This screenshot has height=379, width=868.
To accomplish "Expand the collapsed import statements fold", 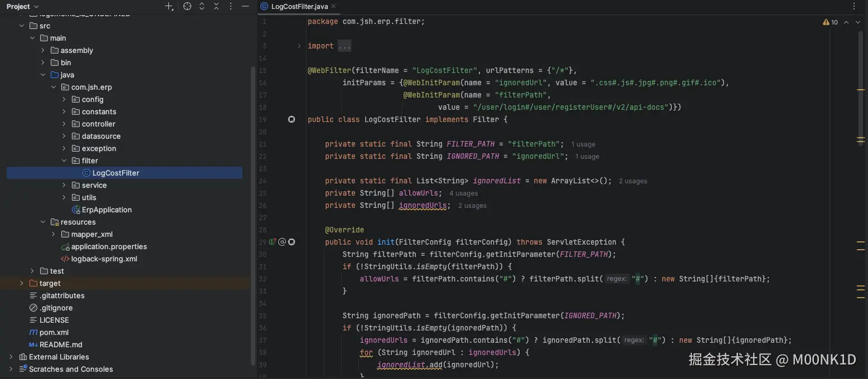I will point(345,45).
